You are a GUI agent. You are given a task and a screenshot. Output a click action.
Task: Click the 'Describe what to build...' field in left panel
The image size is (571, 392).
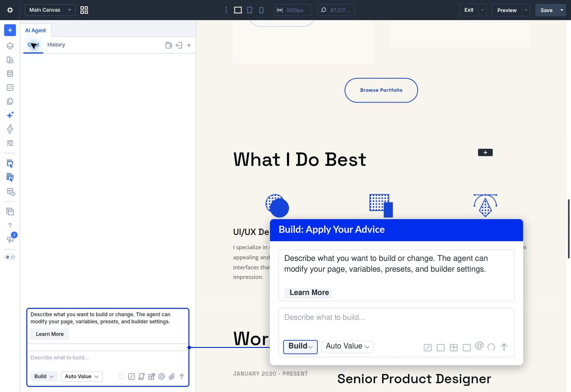[108, 358]
